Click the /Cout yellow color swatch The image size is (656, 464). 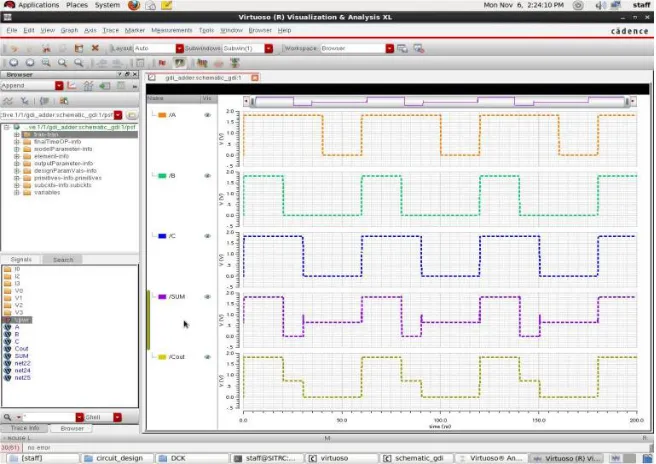(x=162, y=357)
